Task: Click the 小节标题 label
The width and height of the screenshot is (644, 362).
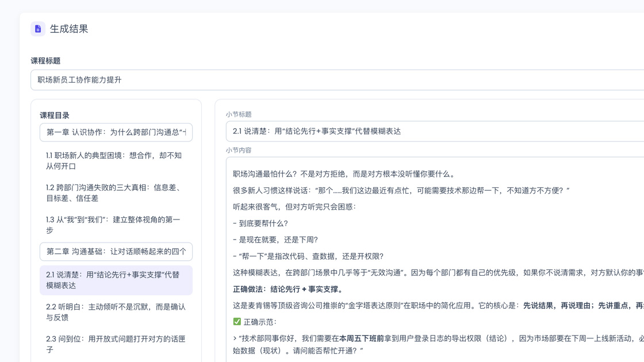Action: click(239, 114)
